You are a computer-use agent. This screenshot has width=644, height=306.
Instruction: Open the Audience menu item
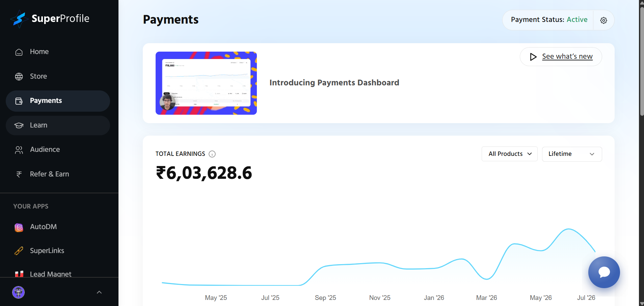58,149
